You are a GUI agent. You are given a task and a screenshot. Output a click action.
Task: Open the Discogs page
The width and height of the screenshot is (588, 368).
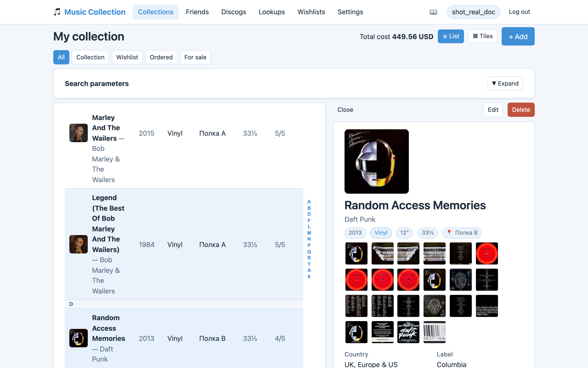coord(234,12)
